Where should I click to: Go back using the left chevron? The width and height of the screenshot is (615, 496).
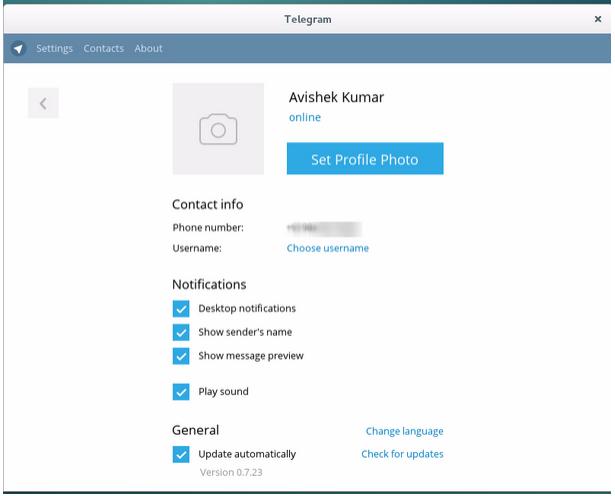[x=43, y=103]
